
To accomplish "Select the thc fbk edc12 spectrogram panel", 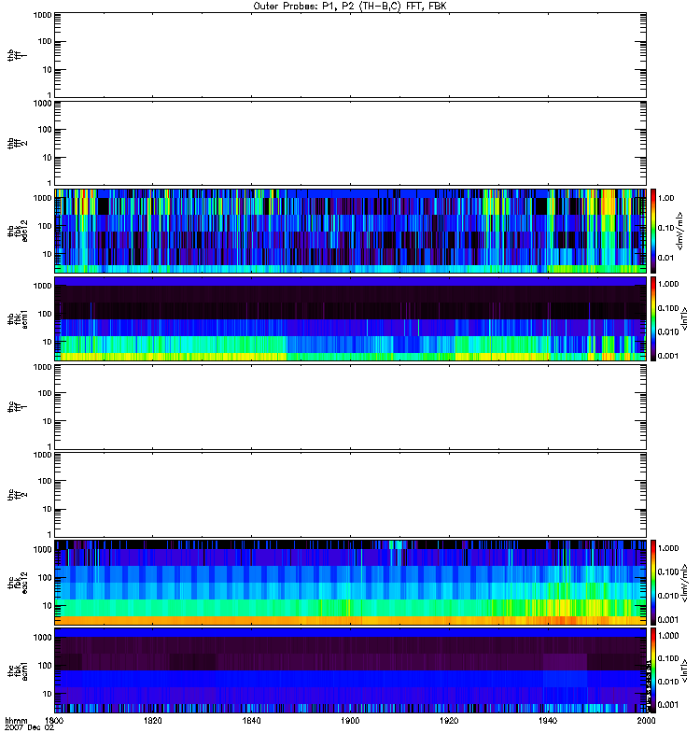I will click(350, 582).
